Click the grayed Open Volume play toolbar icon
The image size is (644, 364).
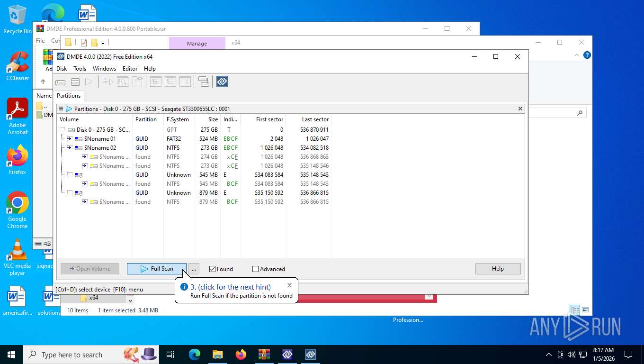click(x=89, y=82)
